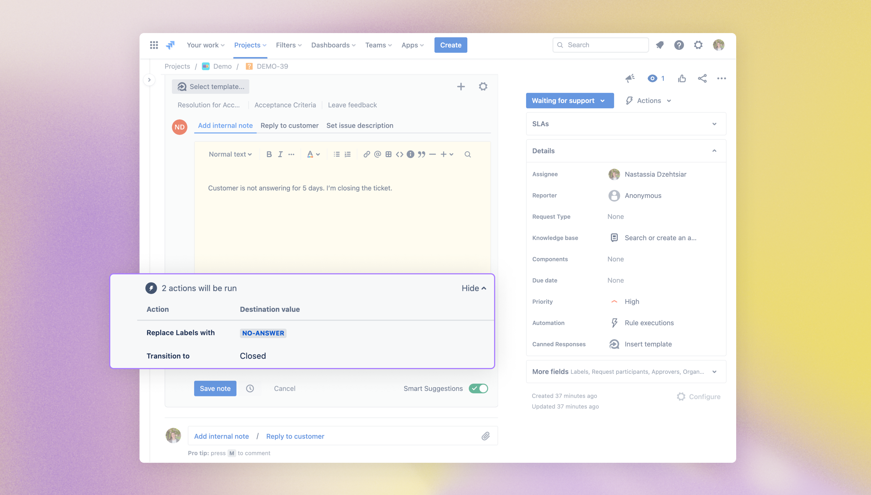Insert a numbered list in editor
The width and height of the screenshot is (871, 495).
[x=348, y=154]
